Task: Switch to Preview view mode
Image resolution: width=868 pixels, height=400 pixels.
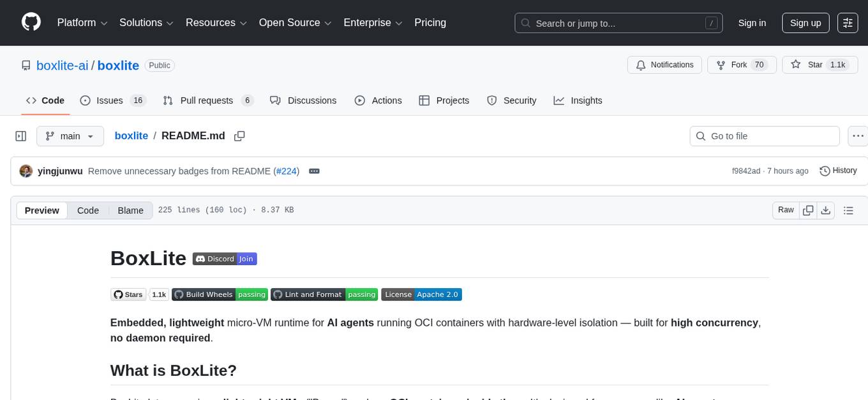Action: [x=42, y=210]
